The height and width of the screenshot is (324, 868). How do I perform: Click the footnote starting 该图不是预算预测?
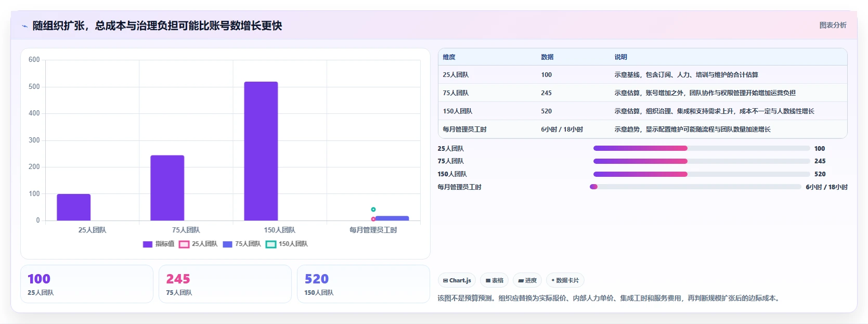pos(609,299)
